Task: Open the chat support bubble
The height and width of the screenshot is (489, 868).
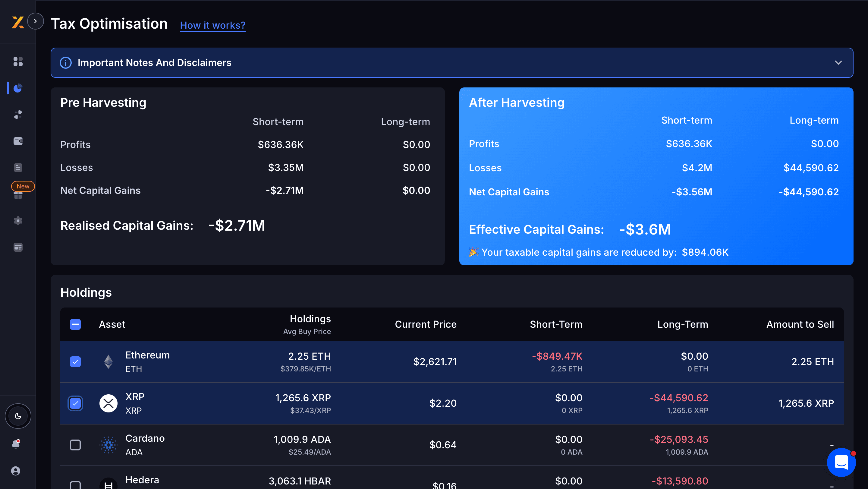Action: point(841,462)
